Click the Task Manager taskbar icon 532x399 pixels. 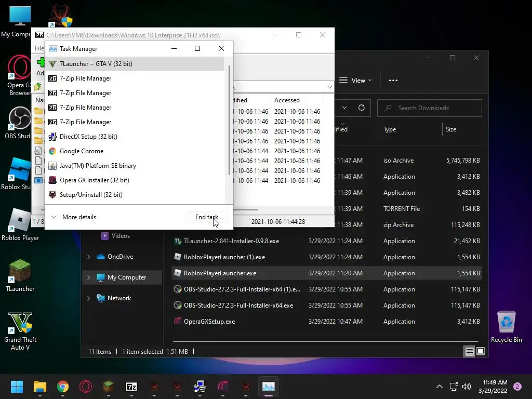tap(269, 387)
